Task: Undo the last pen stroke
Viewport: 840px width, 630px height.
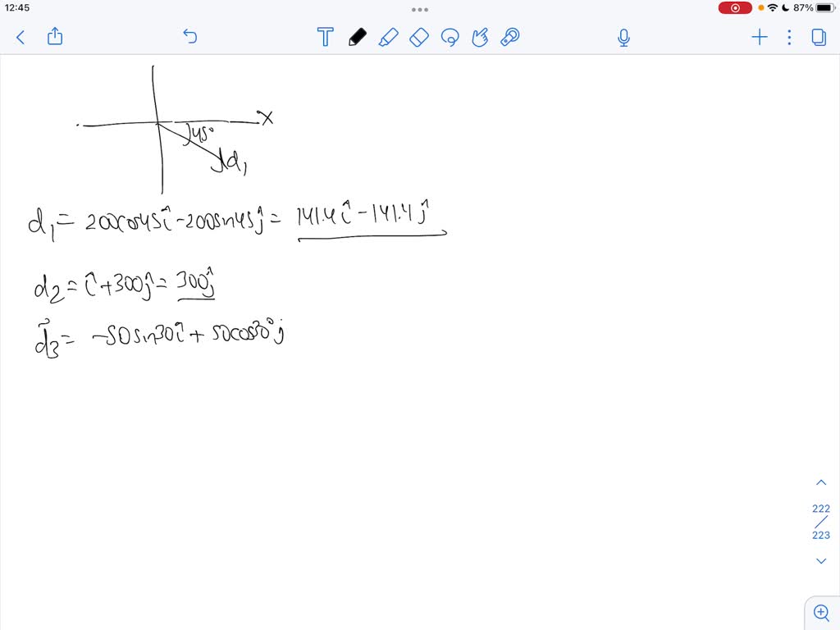Action: 189,37
